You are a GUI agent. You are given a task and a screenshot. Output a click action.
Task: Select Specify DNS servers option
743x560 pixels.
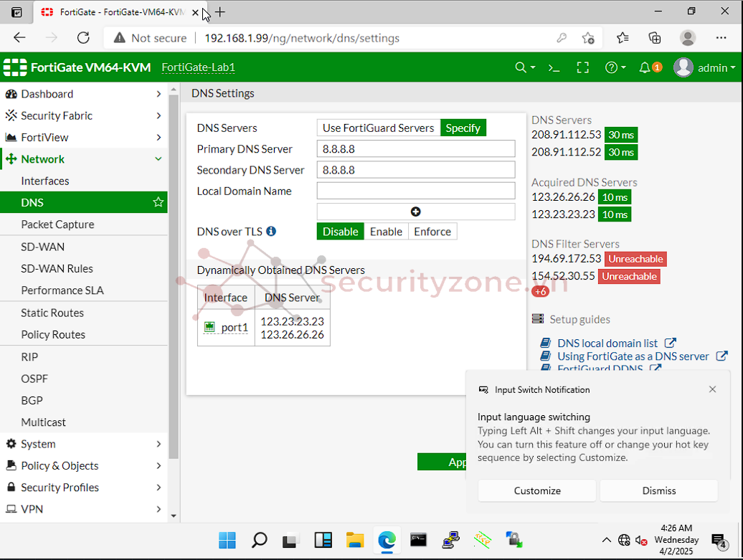point(463,128)
